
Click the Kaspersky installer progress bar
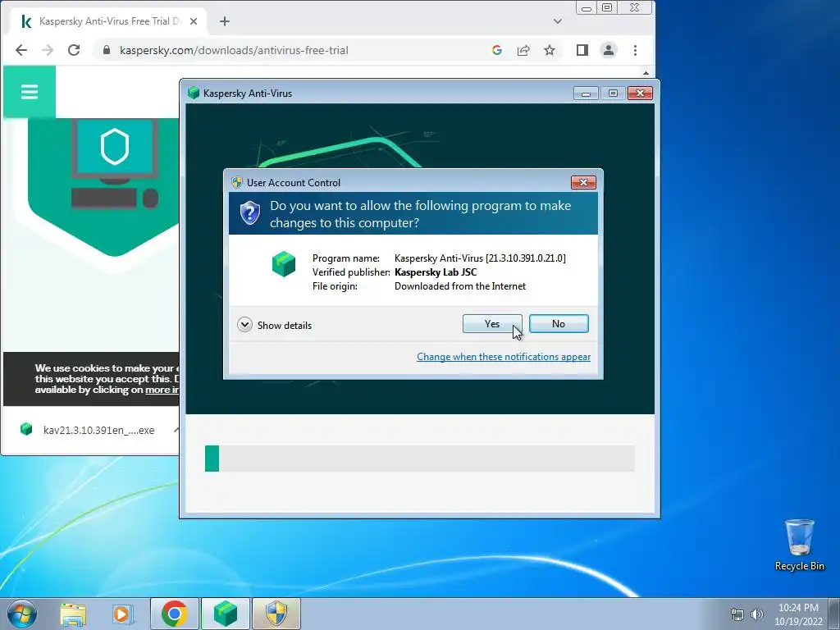click(x=419, y=459)
